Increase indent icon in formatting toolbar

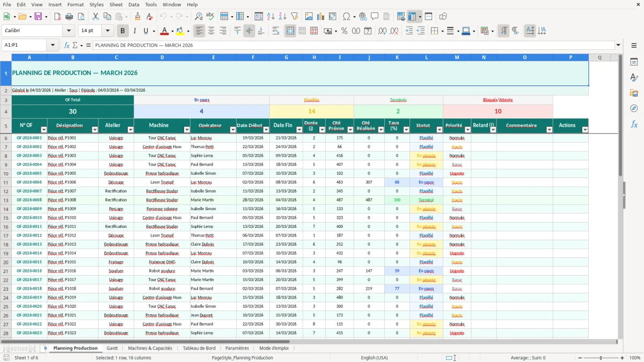pyautogui.click(x=409, y=31)
